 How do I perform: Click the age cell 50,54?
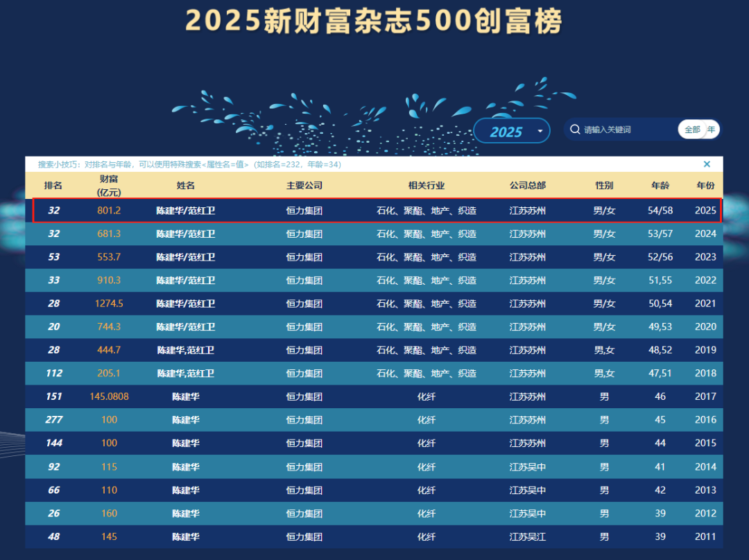point(660,304)
